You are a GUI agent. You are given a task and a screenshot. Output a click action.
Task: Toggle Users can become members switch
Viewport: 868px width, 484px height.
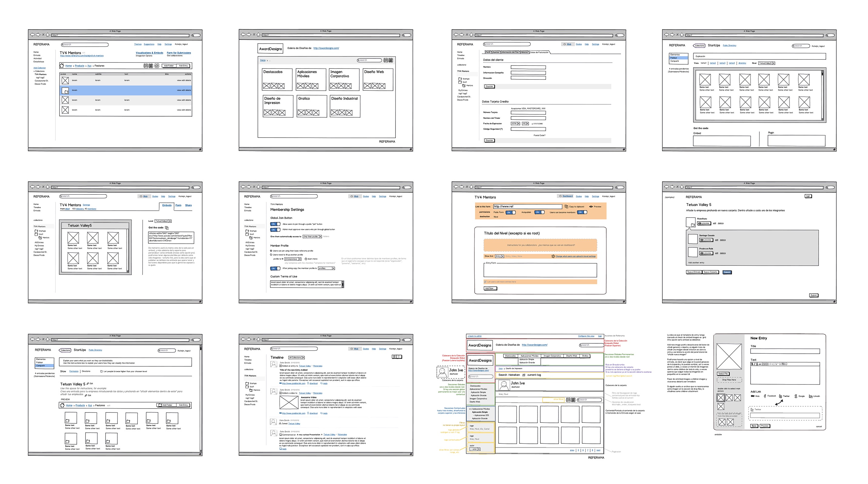[x=582, y=212]
